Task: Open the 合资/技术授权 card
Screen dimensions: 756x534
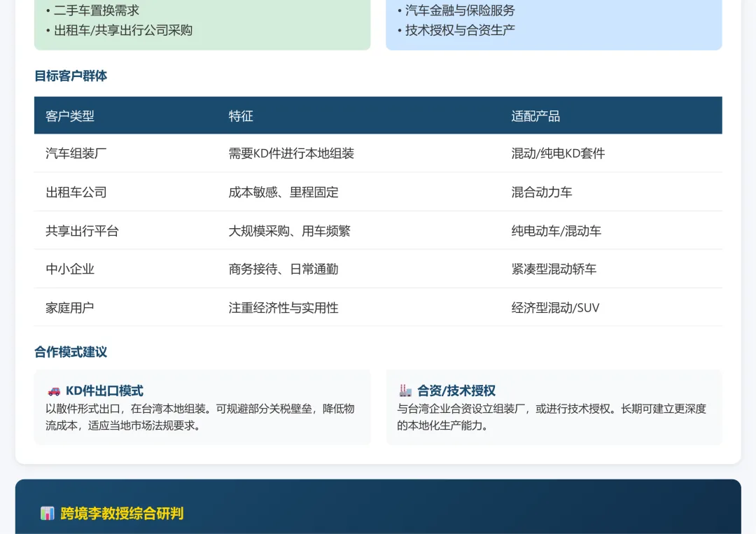Action: point(554,407)
